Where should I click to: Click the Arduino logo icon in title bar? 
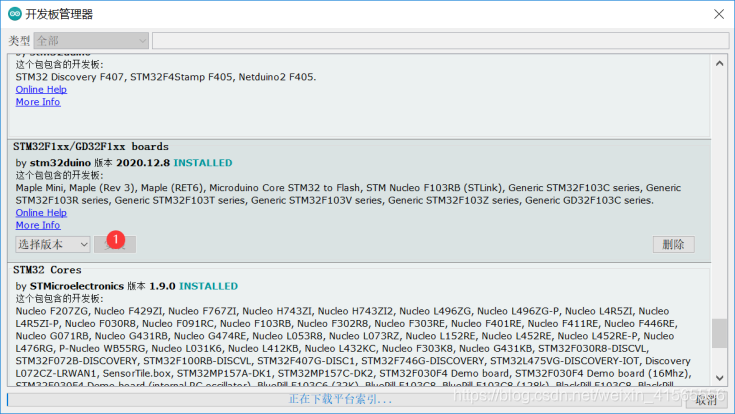click(15, 14)
